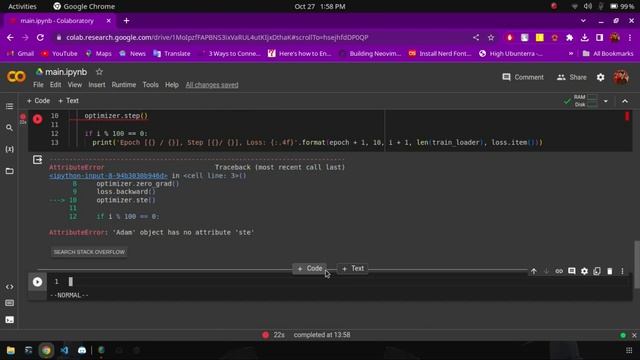This screenshot has width=640, height=360.
Task: Clear the cell output icon
Action: (38, 160)
